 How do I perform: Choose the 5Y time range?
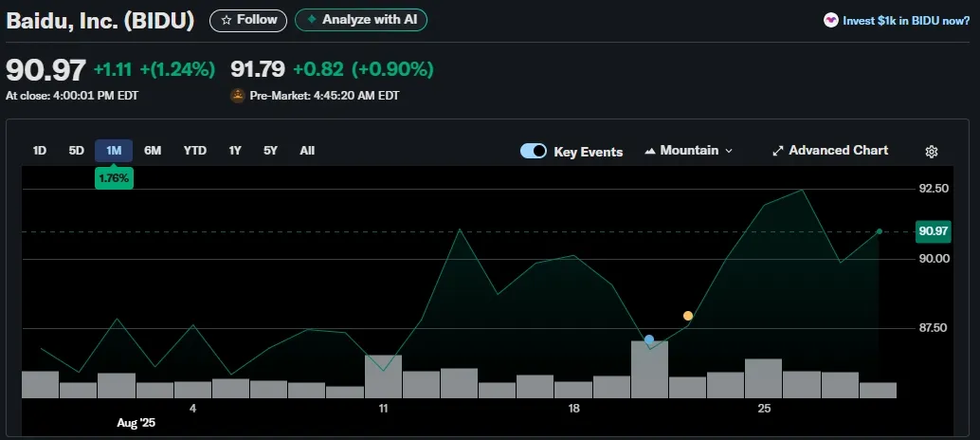click(x=270, y=151)
